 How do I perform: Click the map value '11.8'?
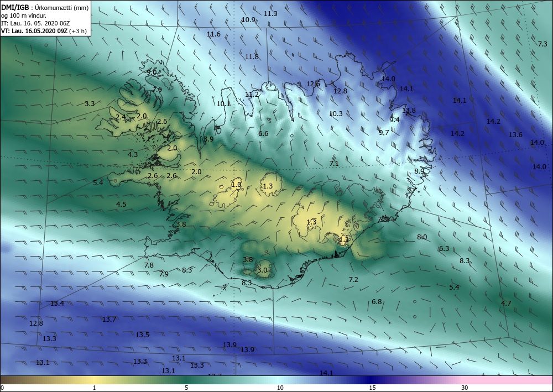(x=252, y=57)
